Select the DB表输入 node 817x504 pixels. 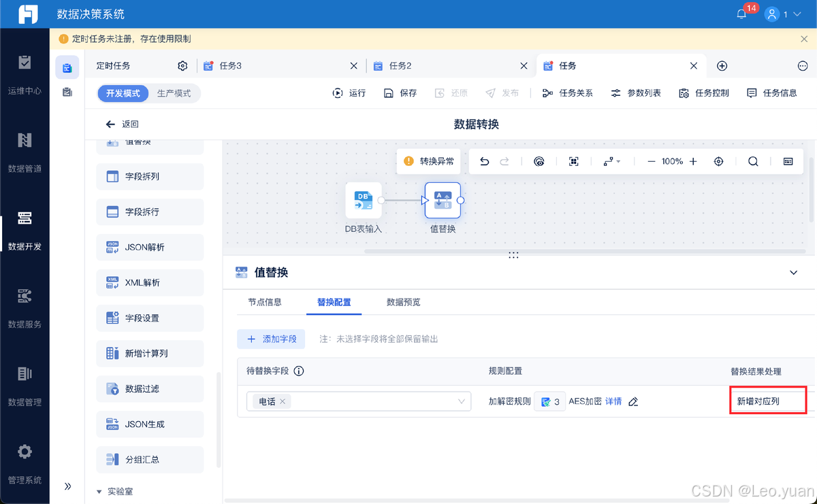click(x=364, y=200)
